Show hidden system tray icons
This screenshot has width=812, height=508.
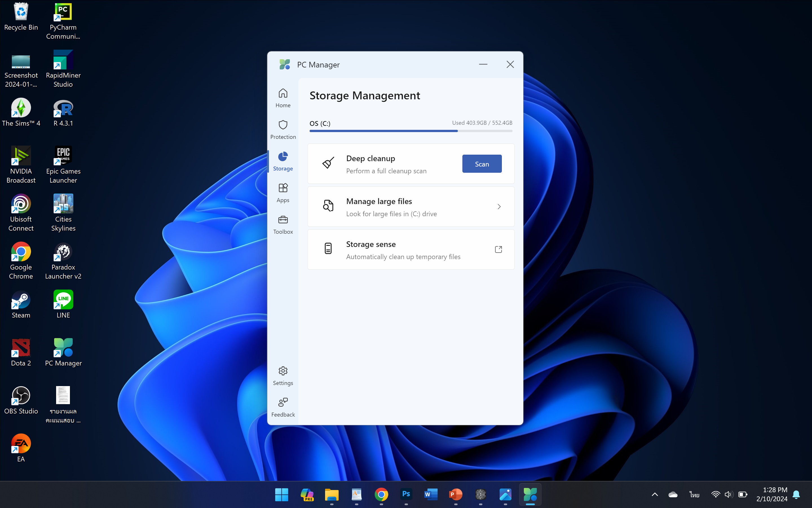pos(655,494)
